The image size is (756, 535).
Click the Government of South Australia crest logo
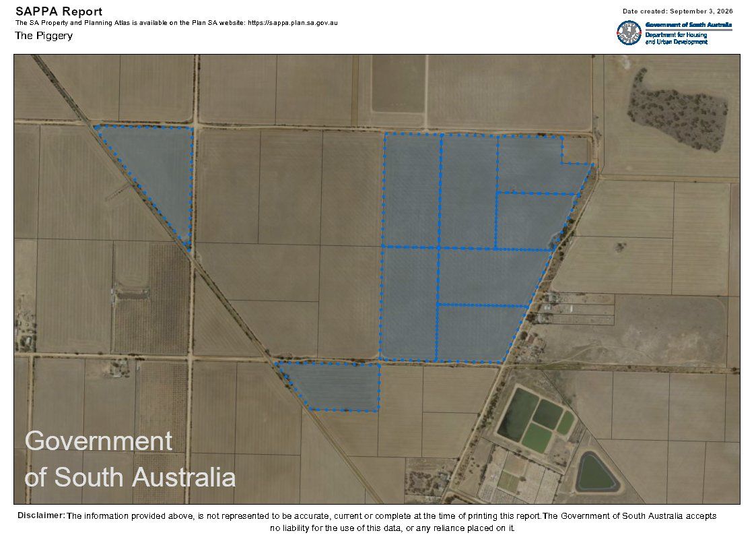point(629,33)
